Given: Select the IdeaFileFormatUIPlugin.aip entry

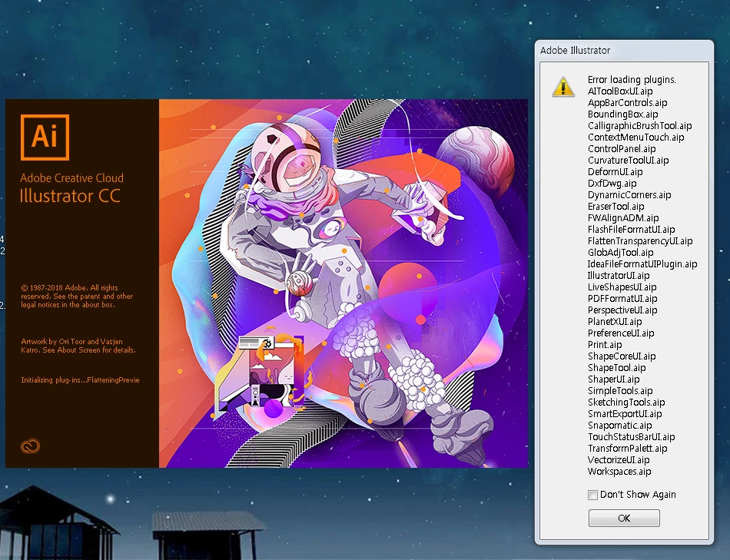Looking at the screenshot, I should (x=642, y=264).
